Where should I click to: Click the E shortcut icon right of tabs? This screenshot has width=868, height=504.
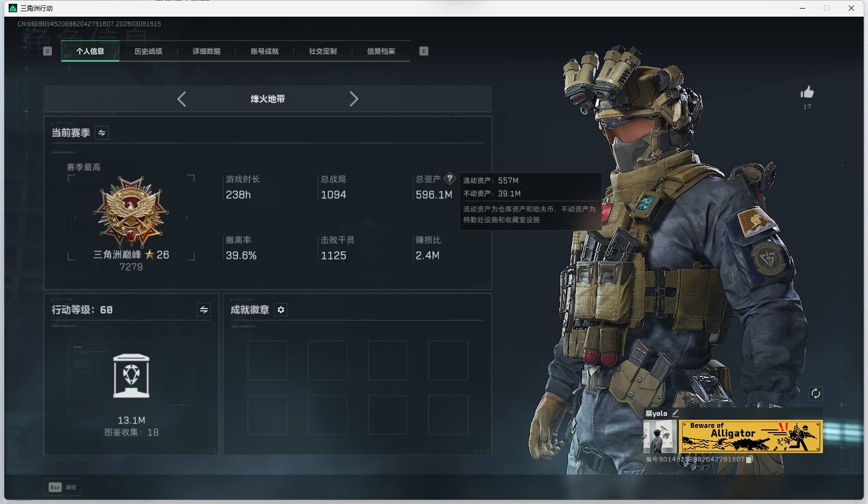tap(424, 51)
